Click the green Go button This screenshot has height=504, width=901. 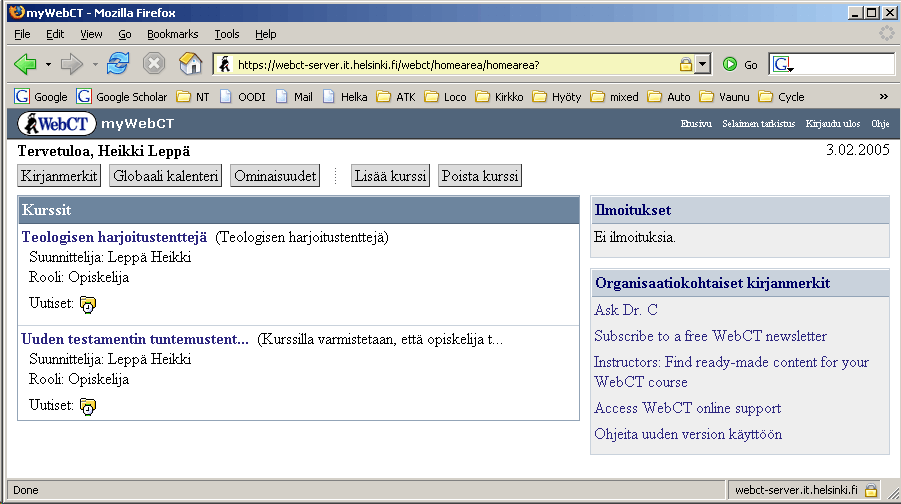(x=740, y=64)
